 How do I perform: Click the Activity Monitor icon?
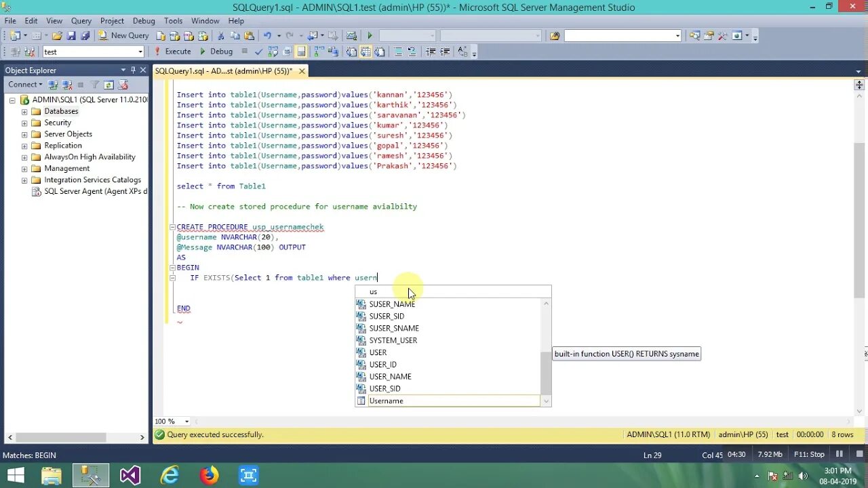351,35
